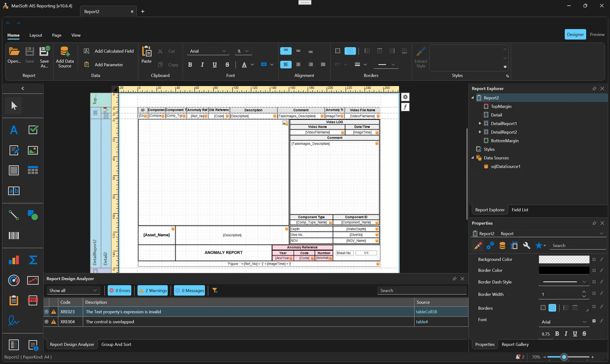Open the tableCell38 source link
This screenshot has width=610, height=364.
[426, 312]
